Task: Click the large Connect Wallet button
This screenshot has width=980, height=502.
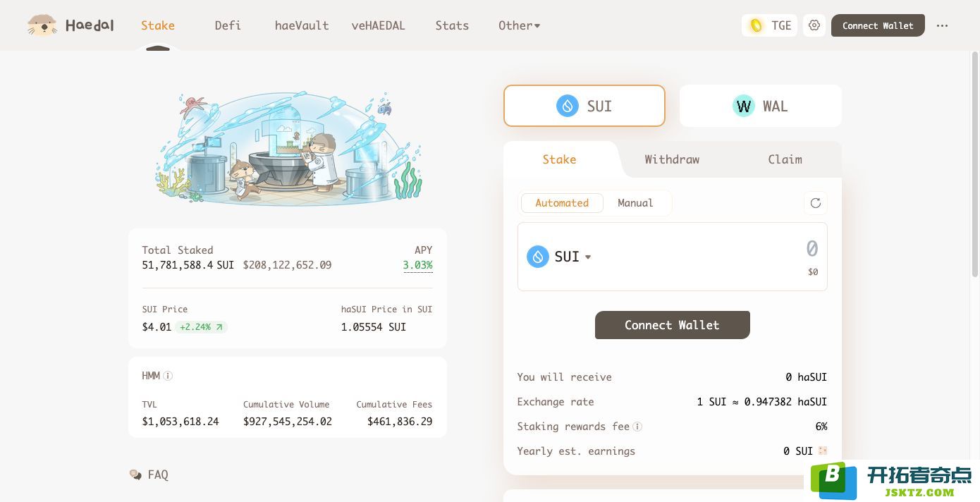Action: tap(672, 325)
